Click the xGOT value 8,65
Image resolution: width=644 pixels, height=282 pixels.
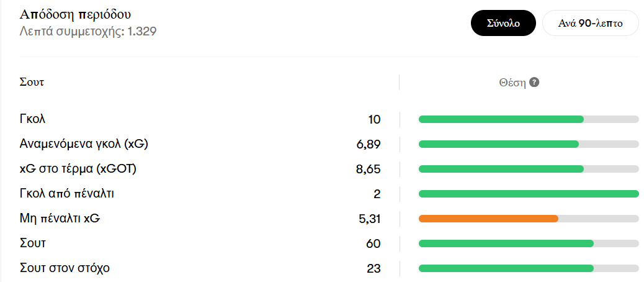(x=368, y=169)
